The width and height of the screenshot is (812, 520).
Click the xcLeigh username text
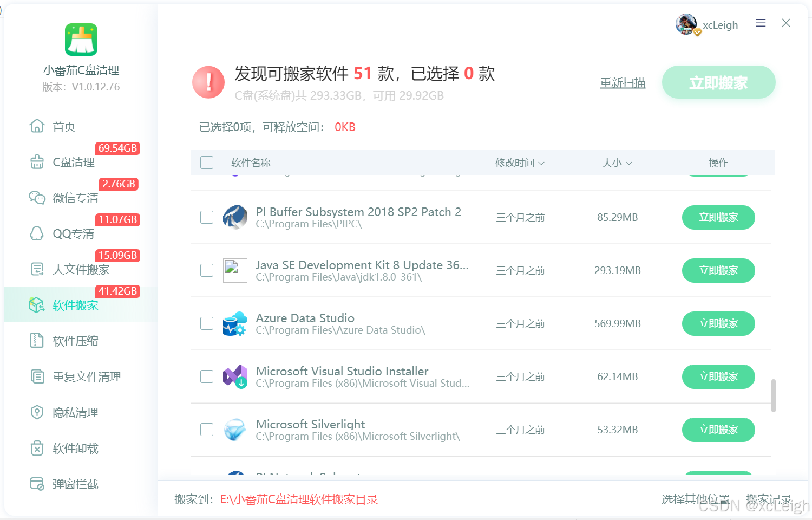(x=721, y=25)
